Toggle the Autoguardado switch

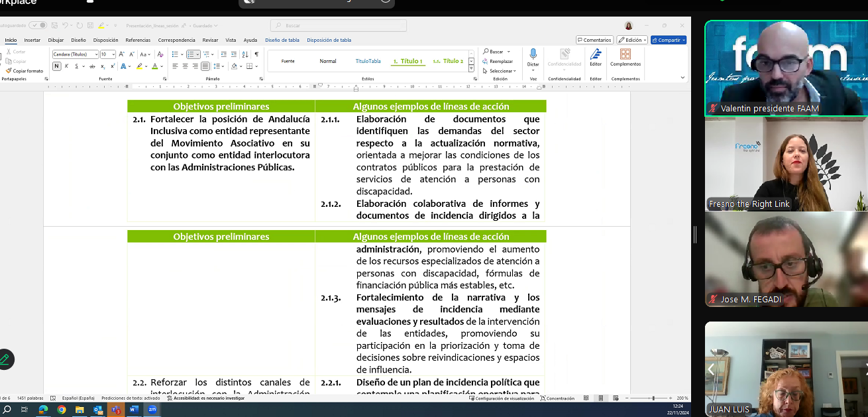click(x=38, y=25)
